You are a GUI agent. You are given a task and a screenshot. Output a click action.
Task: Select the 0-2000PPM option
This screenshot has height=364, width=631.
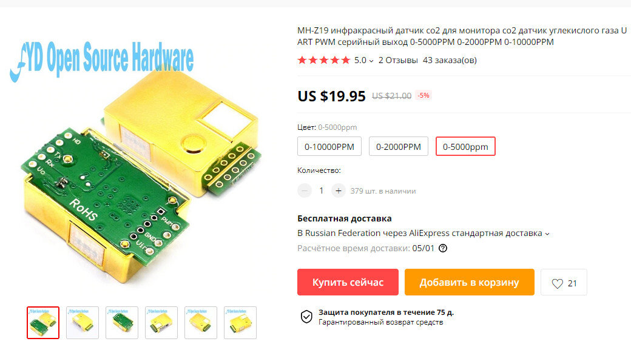click(x=399, y=146)
